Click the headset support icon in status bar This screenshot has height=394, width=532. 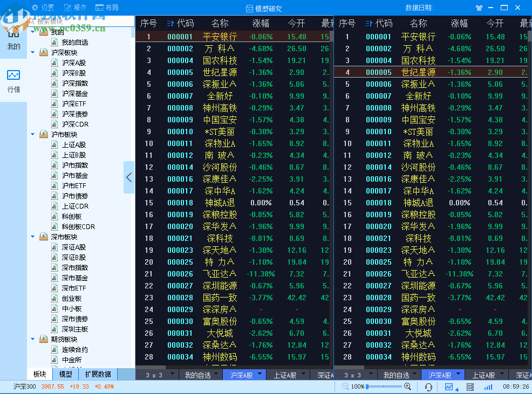(x=429, y=386)
